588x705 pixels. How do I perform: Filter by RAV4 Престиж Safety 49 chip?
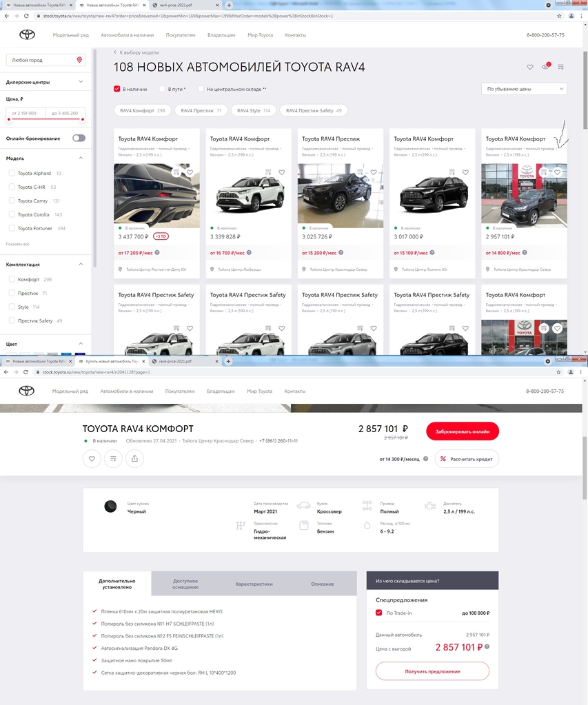coord(314,110)
